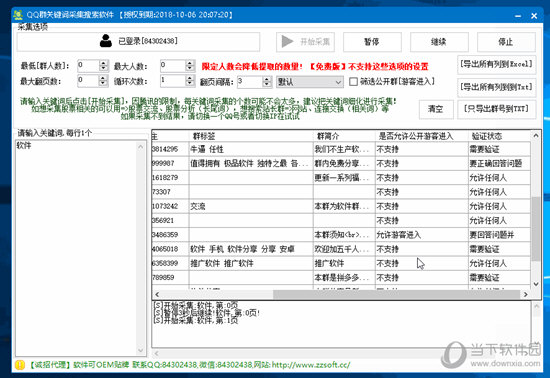Image resolution: width=550 pixels, height=378 pixels.
Task: Minimize the QQ群关键词采集 window
Action: tap(518, 16)
